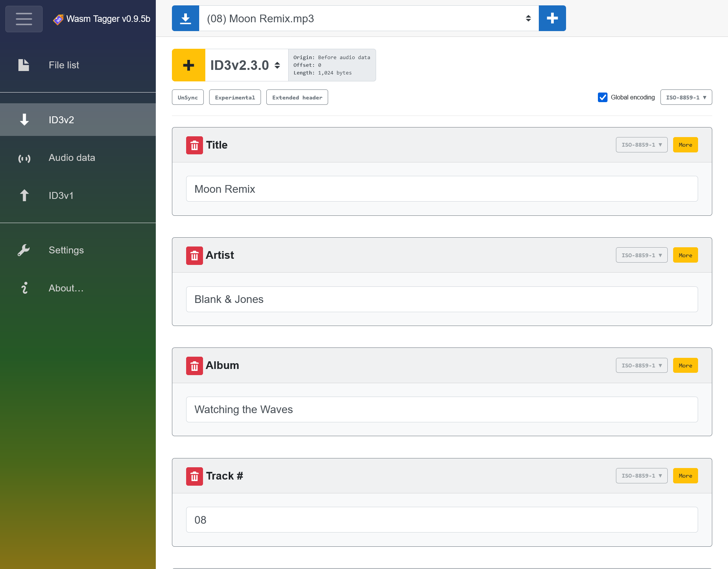728x569 pixels.
Task: Open the ID3v2.3.0 version dropdown
Action: point(246,65)
